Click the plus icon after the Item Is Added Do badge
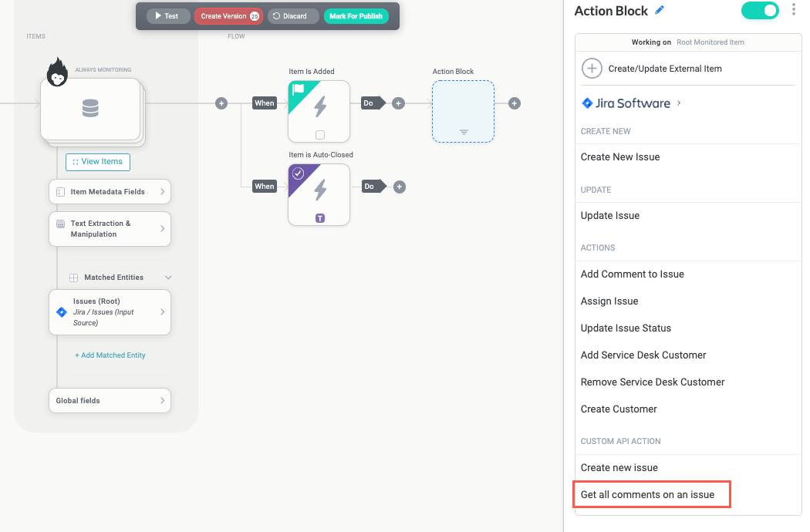The image size is (810, 532). [x=398, y=103]
